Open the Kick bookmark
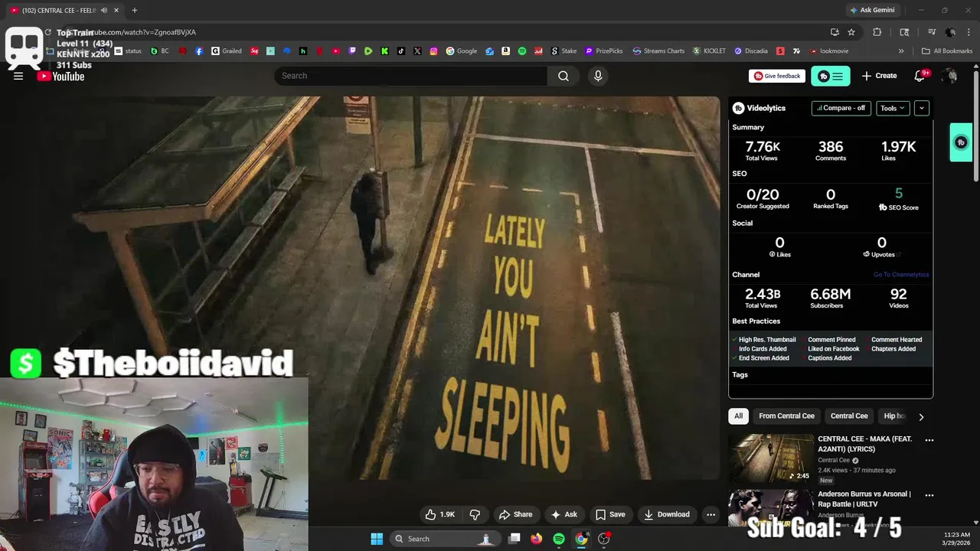 tap(384, 51)
